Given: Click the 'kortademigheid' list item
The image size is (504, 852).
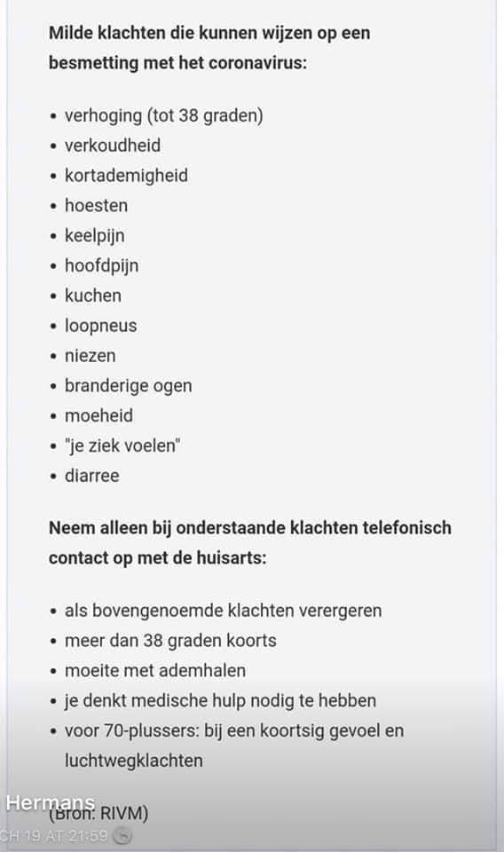Looking at the screenshot, I should pos(127,176).
